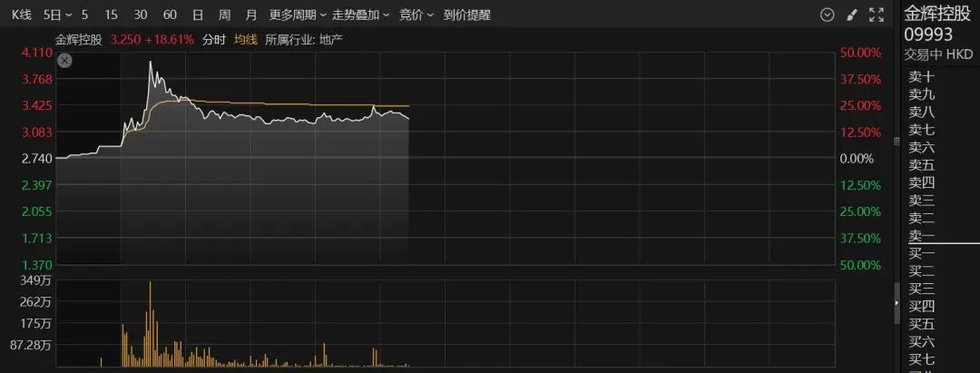This screenshot has width=980, height=373.
Task: Open 竞价 dropdown
Action: click(416, 15)
